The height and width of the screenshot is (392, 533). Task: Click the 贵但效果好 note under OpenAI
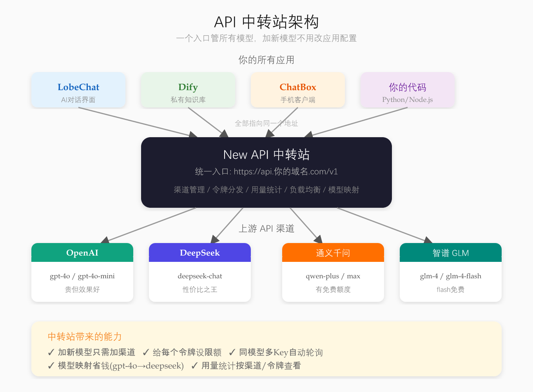82,289
